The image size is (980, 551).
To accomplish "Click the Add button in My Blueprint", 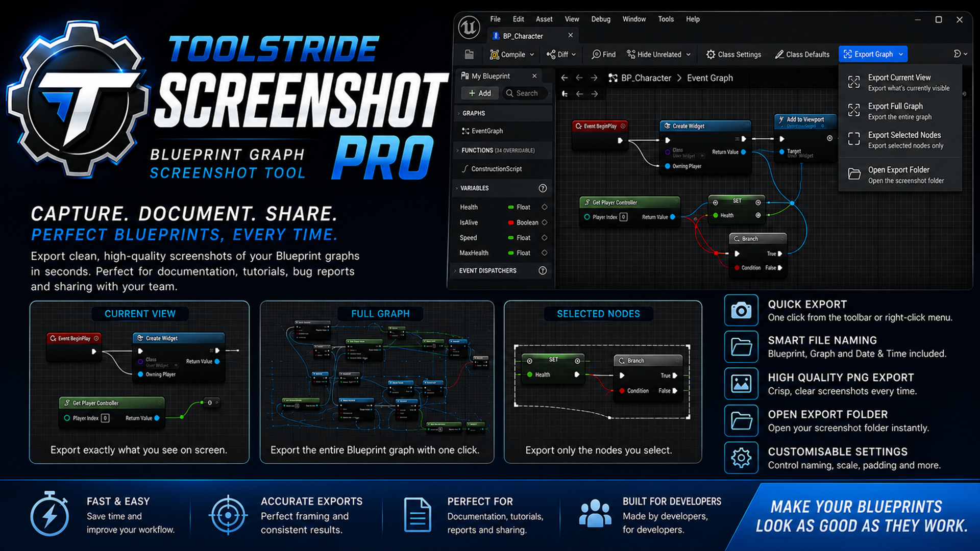I will point(480,93).
